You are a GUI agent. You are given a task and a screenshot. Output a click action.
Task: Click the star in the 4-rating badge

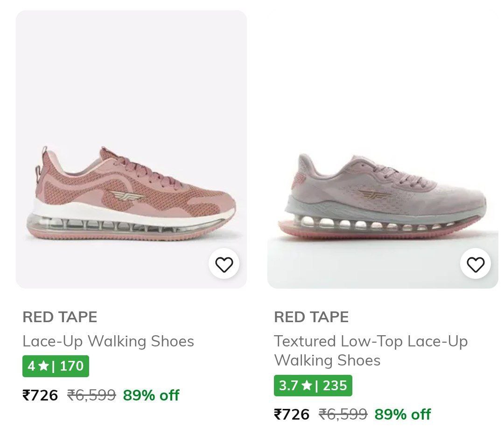(x=43, y=366)
